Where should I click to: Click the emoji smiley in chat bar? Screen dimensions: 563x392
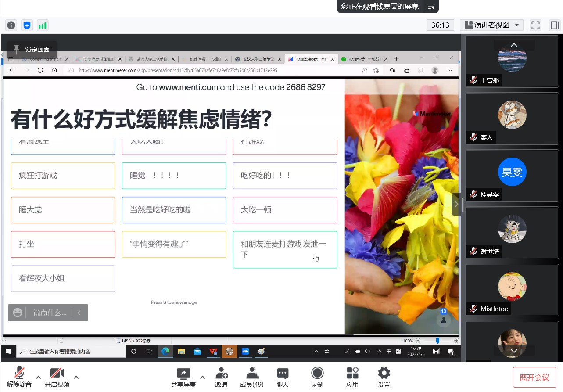(18, 313)
